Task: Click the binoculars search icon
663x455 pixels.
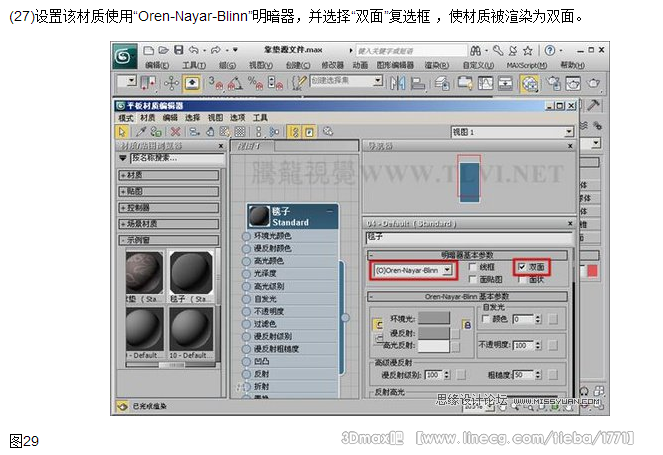Action: (475, 51)
